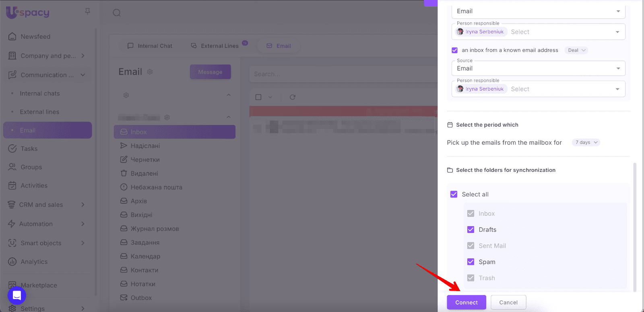Click the pin sidebar icon
644x312 pixels.
click(87, 12)
